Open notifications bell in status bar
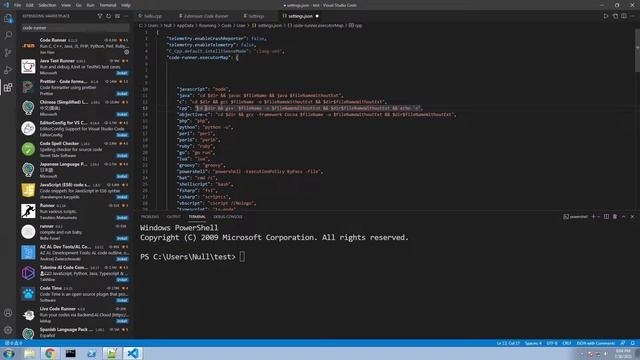640x360 pixels. (x=633, y=343)
